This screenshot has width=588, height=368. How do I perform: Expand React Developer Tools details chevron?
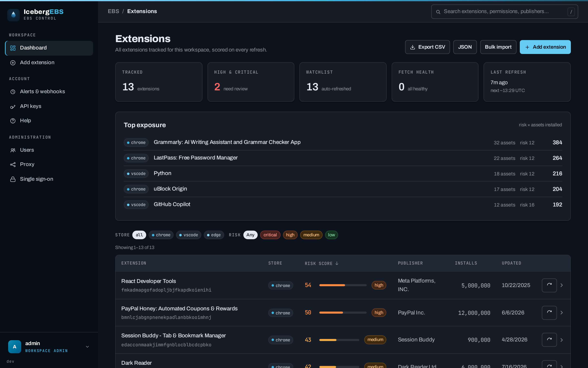(562, 285)
